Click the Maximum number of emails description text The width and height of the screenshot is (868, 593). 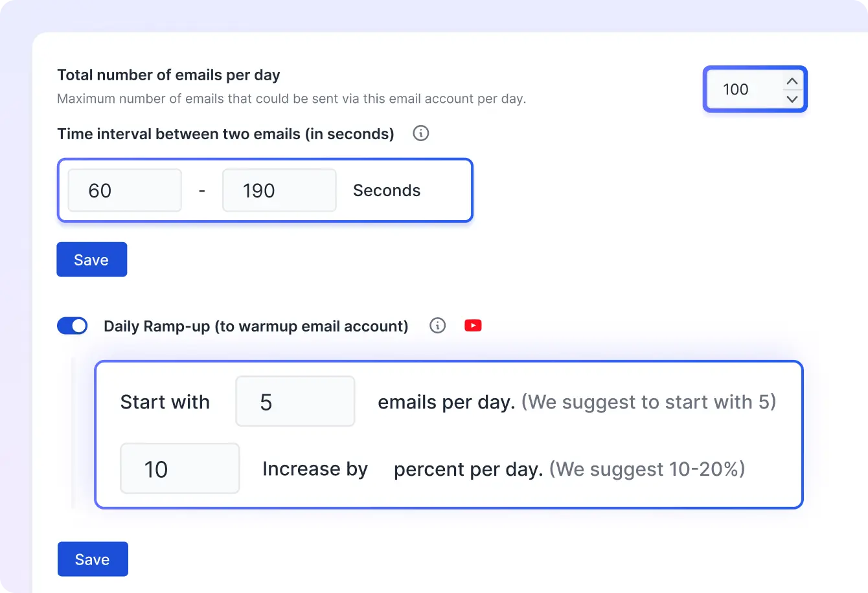coord(291,99)
